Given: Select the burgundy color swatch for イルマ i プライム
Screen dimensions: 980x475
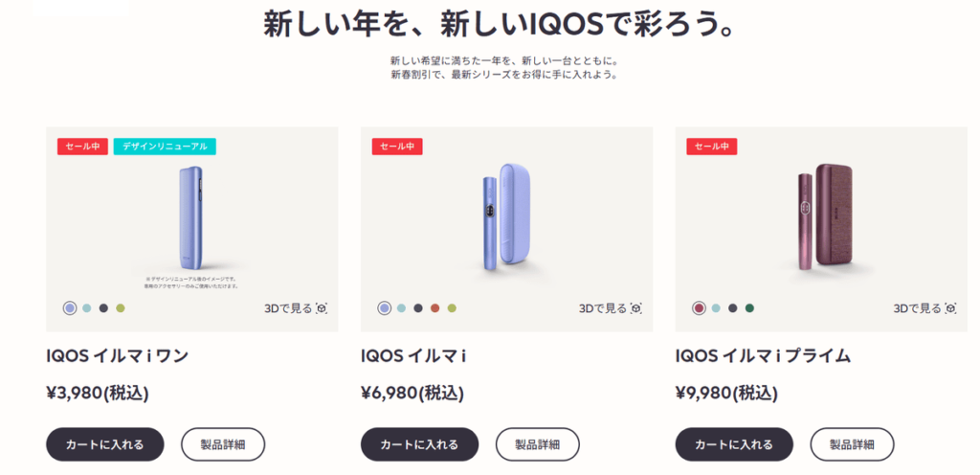Looking at the screenshot, I should point(699,308).
